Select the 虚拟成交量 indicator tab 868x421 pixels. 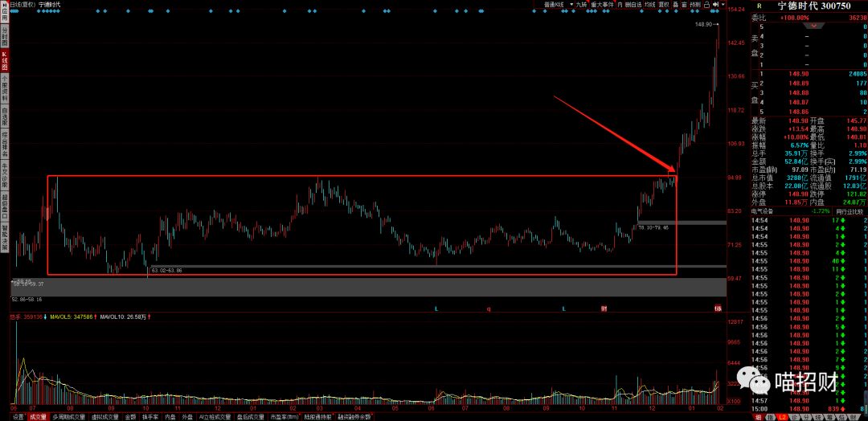tap(104, 416)
